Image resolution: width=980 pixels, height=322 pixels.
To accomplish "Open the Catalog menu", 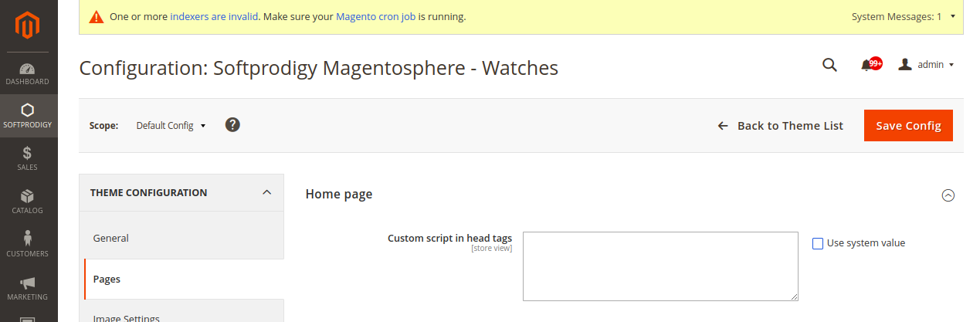I will coord(29,202).
